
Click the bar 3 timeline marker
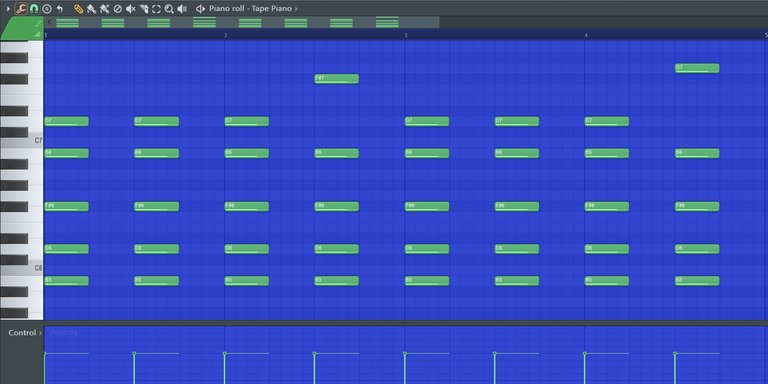point(406,35)
